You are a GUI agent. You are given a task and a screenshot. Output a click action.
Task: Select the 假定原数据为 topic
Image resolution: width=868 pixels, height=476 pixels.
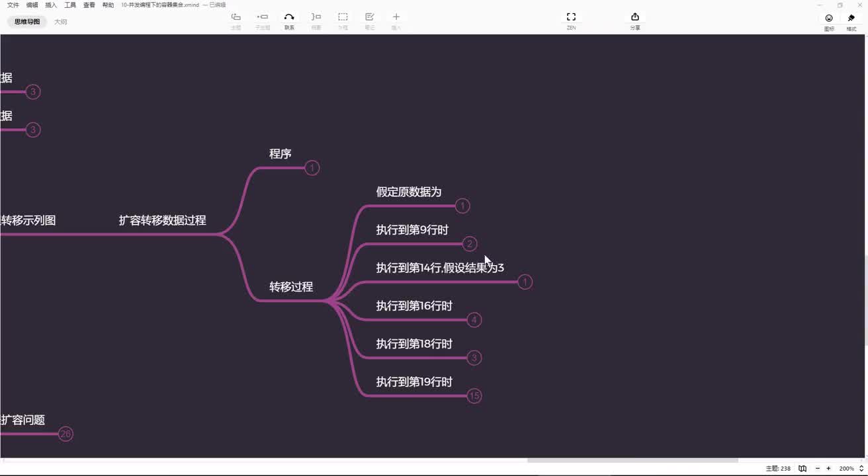coord(409,192)
